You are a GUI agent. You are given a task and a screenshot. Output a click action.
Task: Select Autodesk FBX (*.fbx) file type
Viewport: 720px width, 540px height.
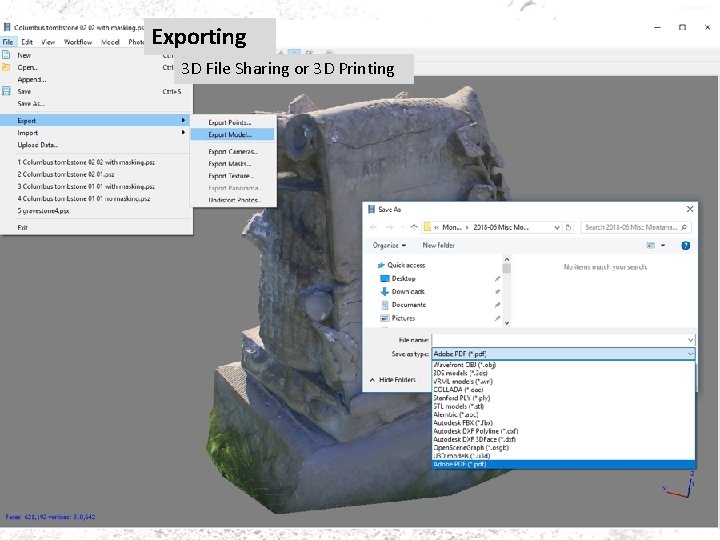pyautogui.click(x=563, y=423)
